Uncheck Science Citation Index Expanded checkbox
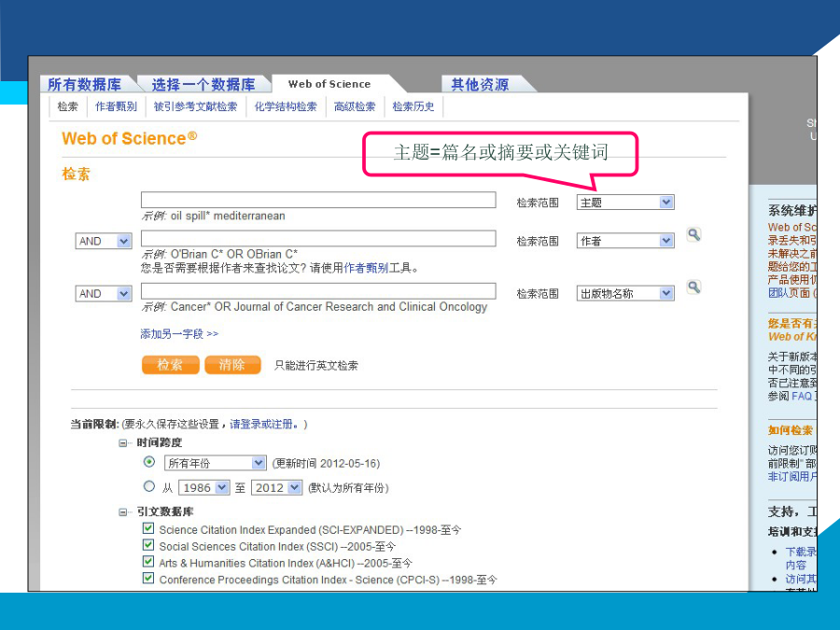This screenshot has width=840, height=630. click(148, 528)
